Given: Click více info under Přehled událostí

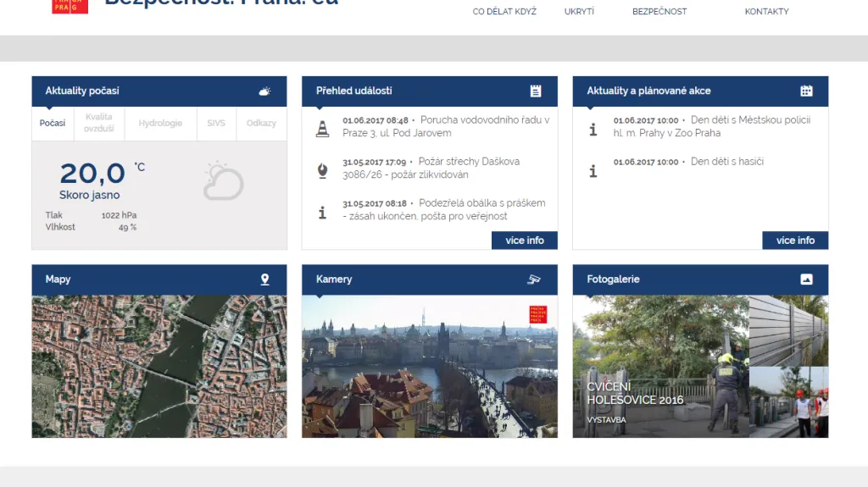Looking at the screenshot, I should (x=525, y=241).
